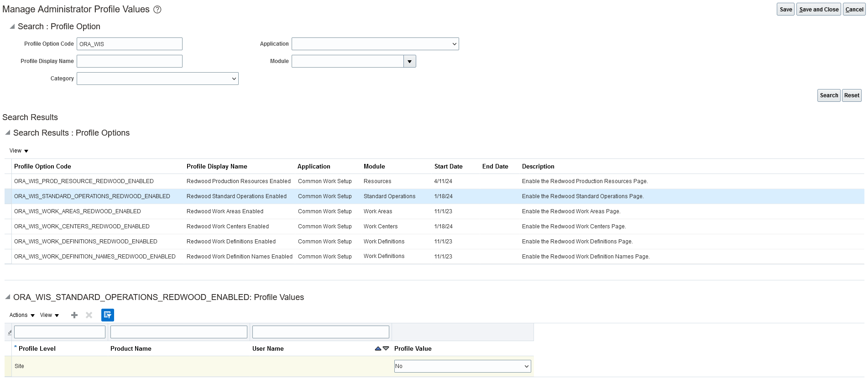This screenshot has width=868, height=379.
Task: Open Actions menu in Profile Values
Action: [x=22, y=315]
